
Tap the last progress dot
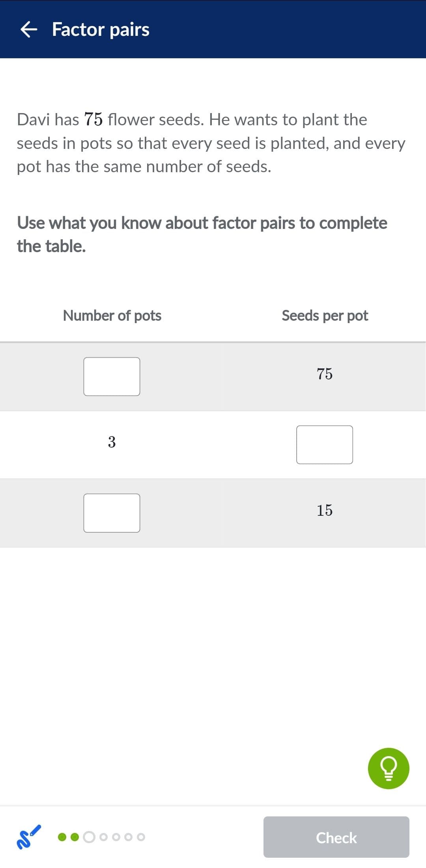pos(141,837)
